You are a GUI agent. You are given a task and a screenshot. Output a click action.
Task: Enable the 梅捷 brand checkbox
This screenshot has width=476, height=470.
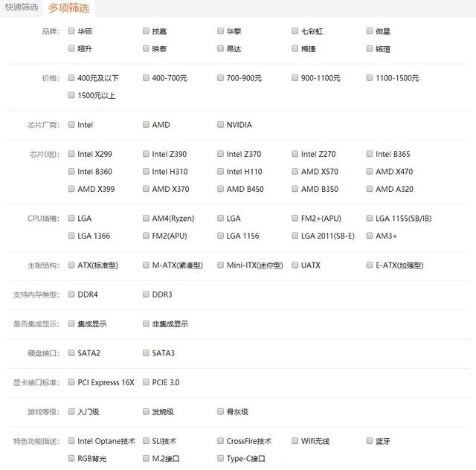(x=295, y=48)
